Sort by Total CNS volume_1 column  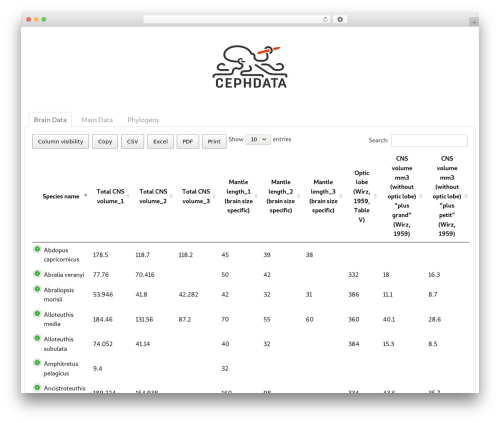(x=110, y=196)
